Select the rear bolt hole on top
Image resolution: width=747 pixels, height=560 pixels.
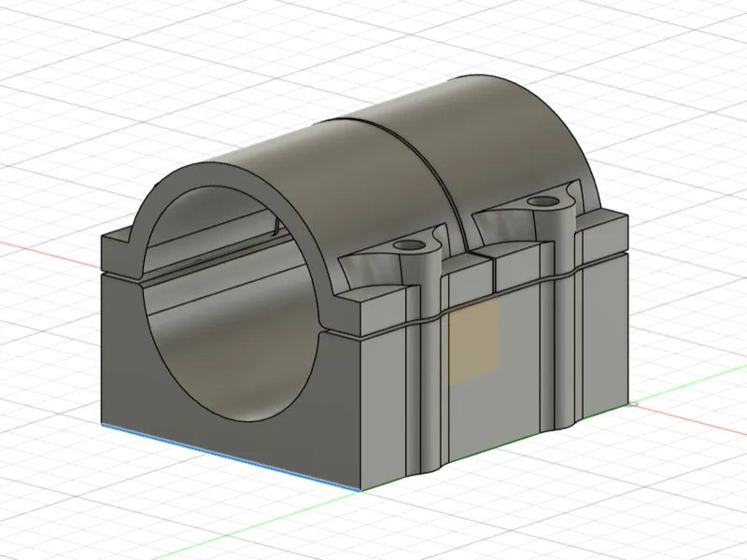tap(543, 202)
